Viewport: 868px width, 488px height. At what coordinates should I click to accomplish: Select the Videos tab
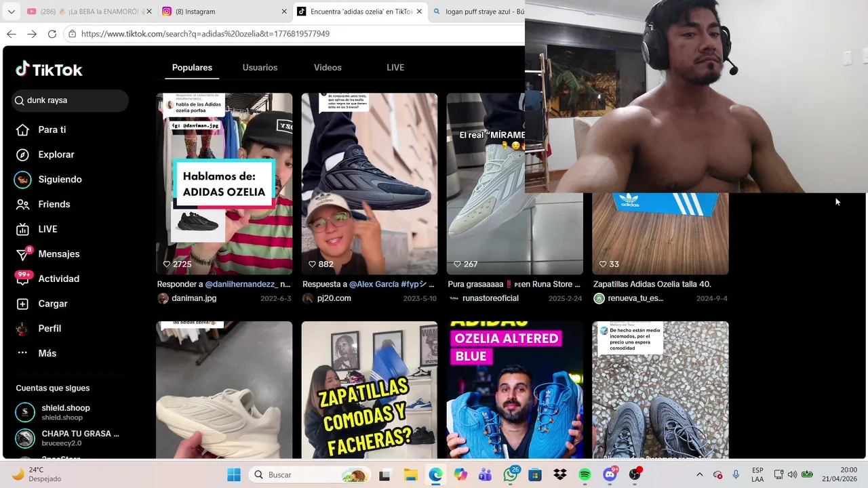click(328, 68)
